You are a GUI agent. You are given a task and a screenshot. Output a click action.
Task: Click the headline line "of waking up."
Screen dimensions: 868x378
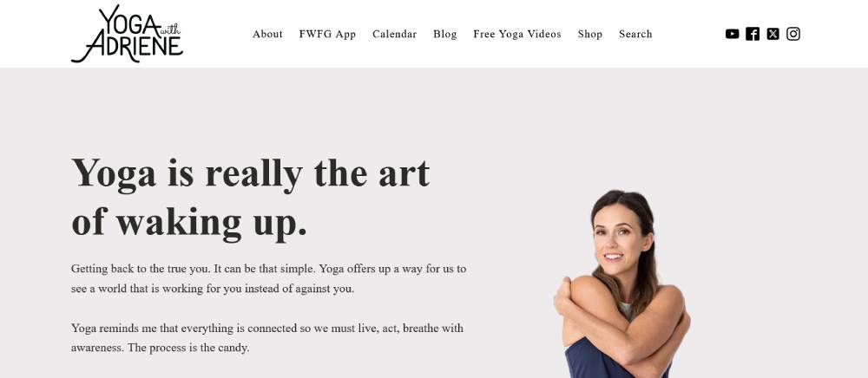click(189, 222)
